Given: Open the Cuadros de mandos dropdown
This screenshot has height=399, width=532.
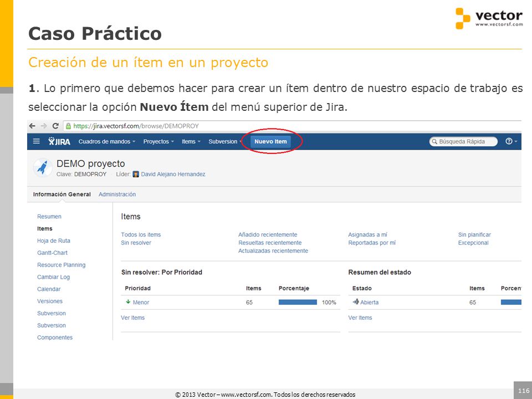Looking at the screenshot, I should [x=107, y=141].
